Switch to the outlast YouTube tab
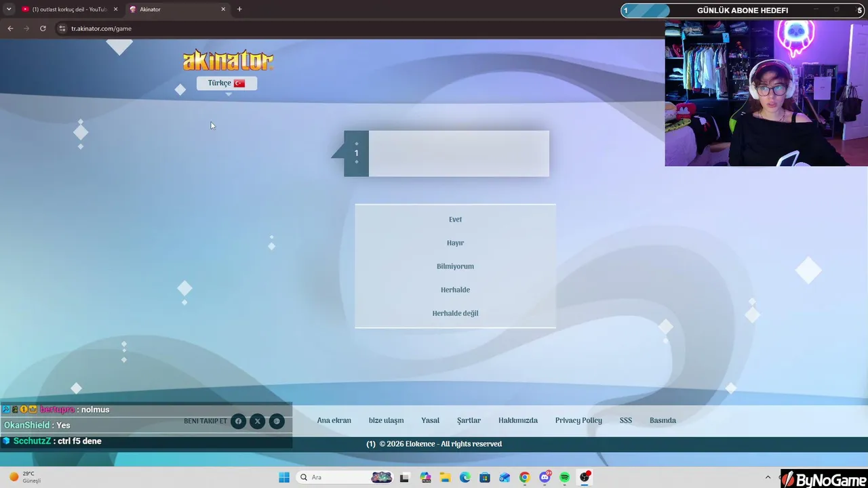The image size is (868, 488). tap(69, 9)
